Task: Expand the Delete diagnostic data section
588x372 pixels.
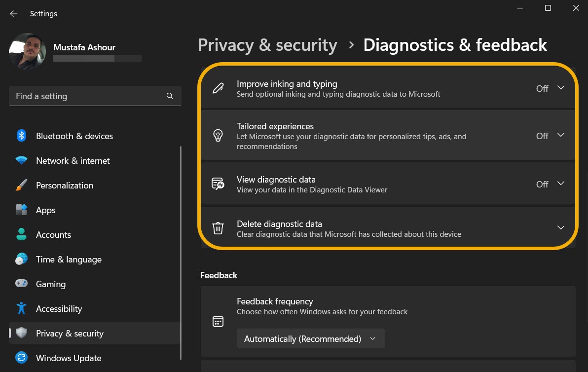Action: pyautogui.click(x=561, y=228)
